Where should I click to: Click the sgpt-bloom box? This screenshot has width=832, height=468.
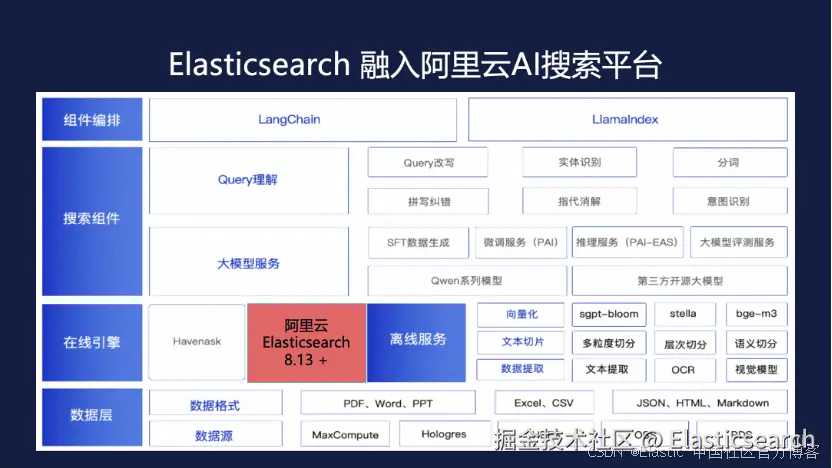point(609,314)
